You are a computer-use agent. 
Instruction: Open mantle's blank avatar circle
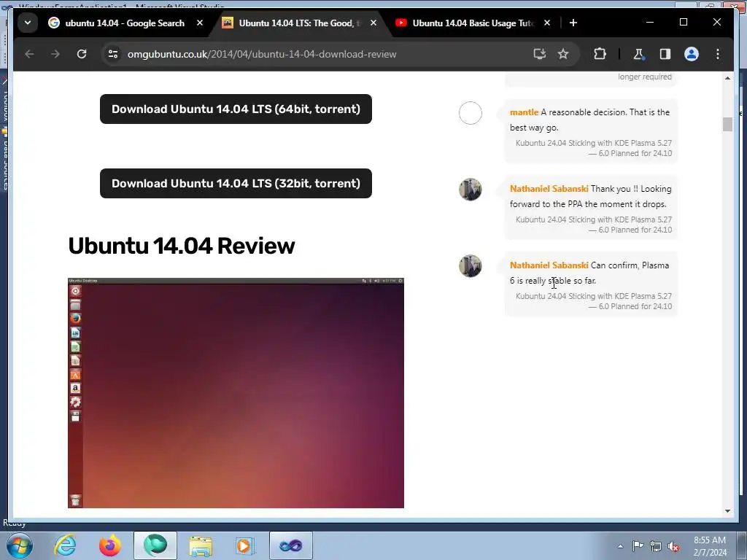471,113
